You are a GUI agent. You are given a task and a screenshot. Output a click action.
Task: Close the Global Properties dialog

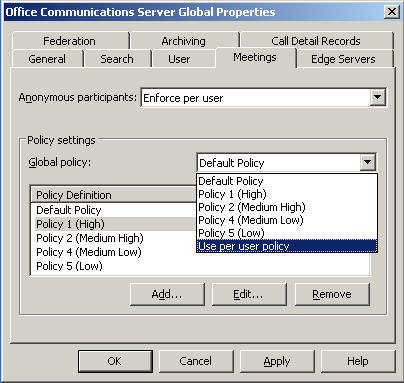coord(392,12)
